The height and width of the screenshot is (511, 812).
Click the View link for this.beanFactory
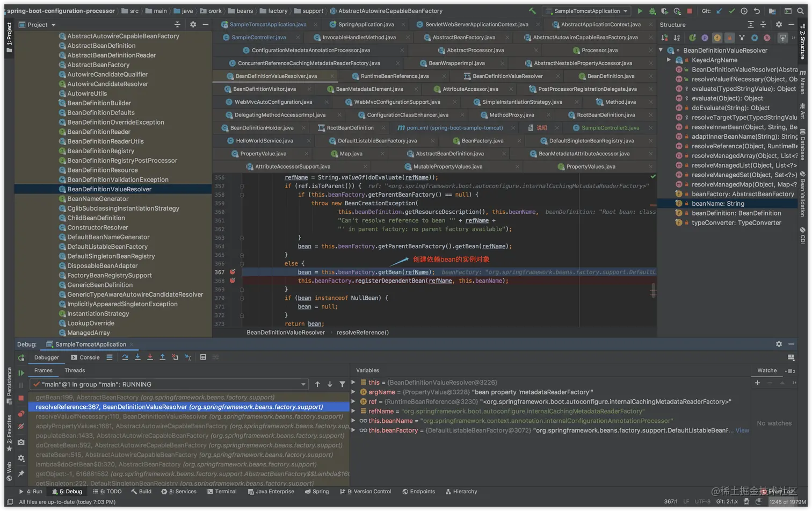click(x=742, y=430)
